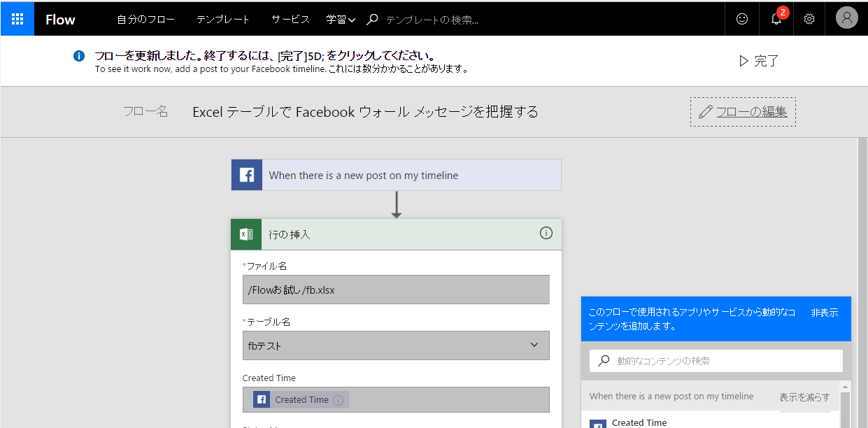
Task: Click the blue info icon in notification
Action: coord(79,56)
